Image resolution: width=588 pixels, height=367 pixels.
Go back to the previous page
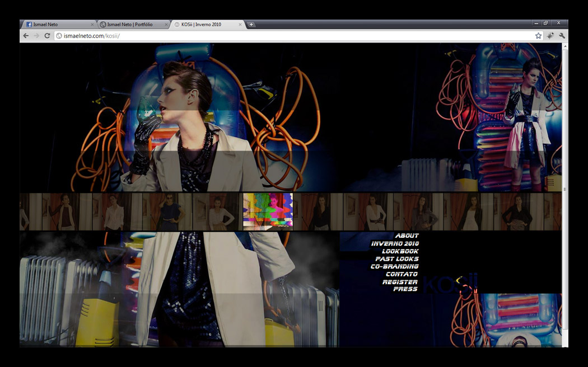(x=26, y=36)
